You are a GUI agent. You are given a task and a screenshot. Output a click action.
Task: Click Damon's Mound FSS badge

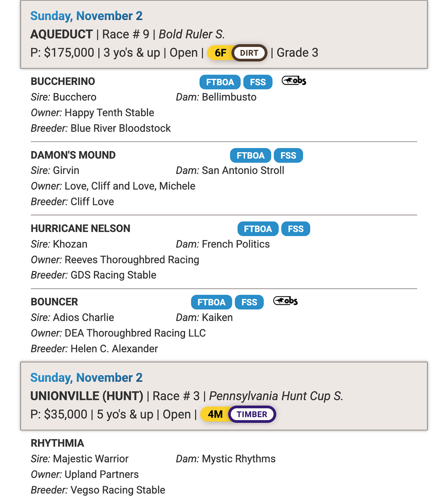(288, 155)
